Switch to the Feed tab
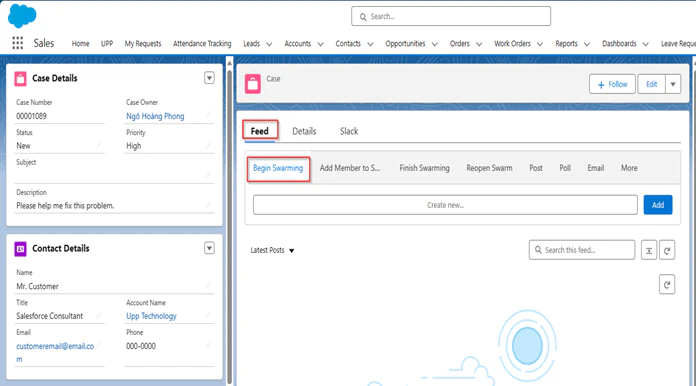This screenshot has height=386, width=696. click(x=260, y=131)
